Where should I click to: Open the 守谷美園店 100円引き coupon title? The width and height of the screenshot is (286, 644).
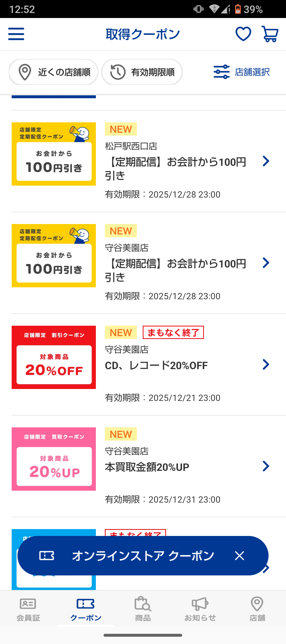(175, 270)
